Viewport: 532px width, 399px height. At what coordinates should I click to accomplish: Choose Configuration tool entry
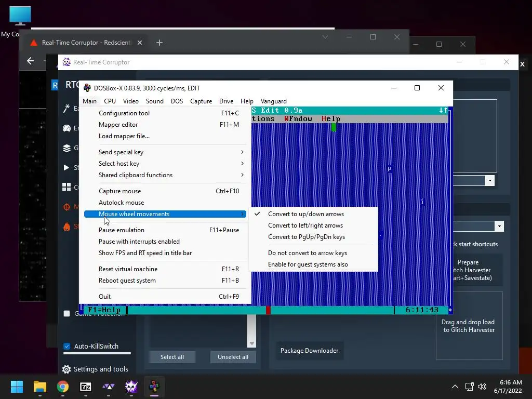click(x=165, y=113)
